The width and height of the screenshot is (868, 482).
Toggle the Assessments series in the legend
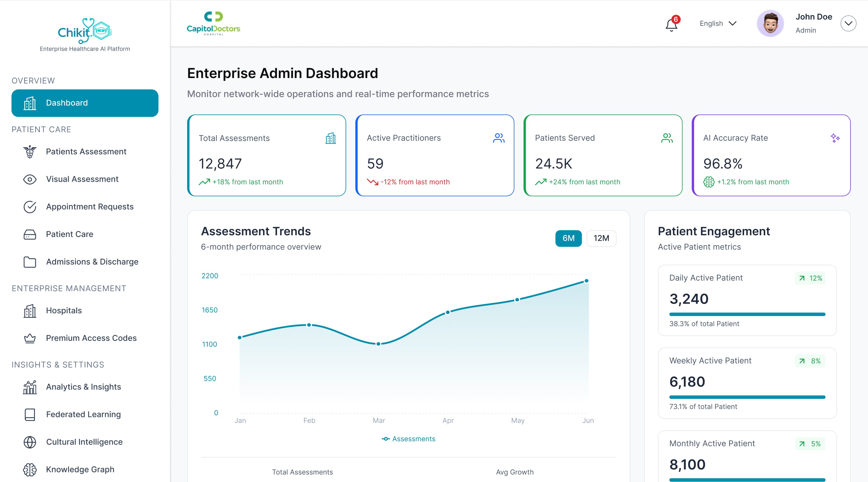(x=408, y=439)
